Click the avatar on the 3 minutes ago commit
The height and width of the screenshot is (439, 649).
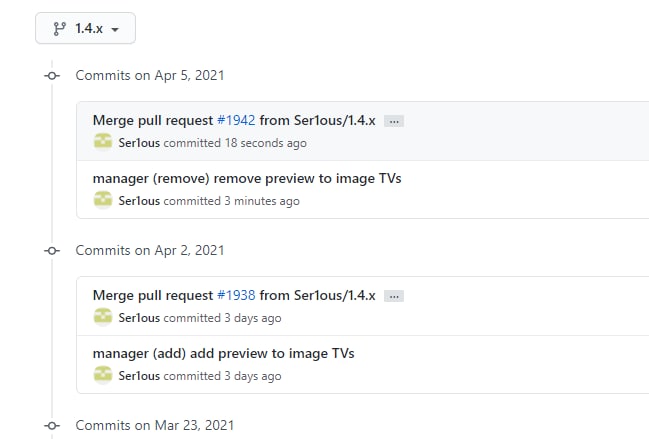click(x=103, y=200)
